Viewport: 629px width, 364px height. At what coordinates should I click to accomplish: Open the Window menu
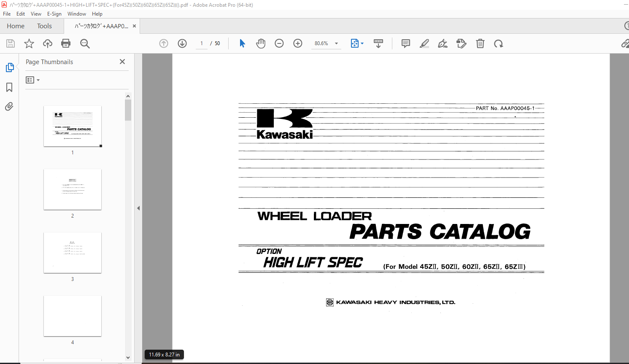77,13
